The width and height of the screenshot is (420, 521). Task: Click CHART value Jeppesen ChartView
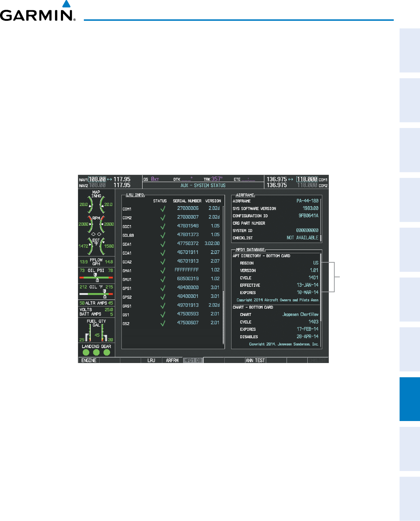pyautogui.click(x=300, y=314)
